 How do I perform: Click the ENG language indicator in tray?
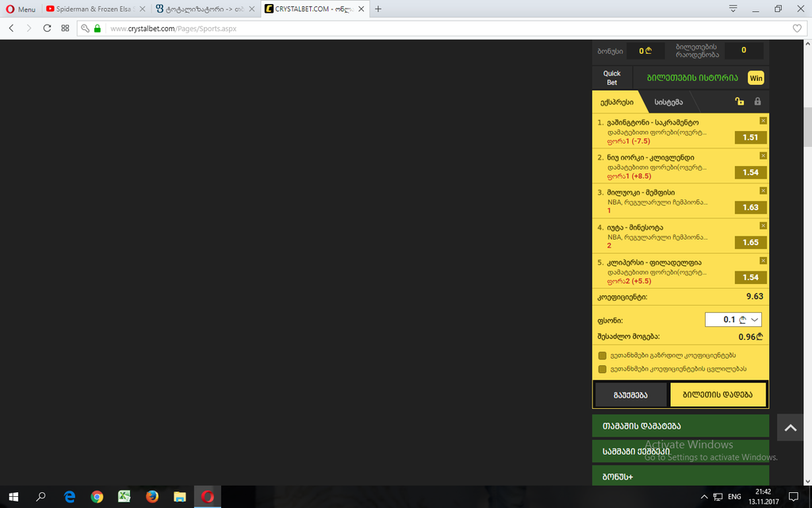point(734,497)
